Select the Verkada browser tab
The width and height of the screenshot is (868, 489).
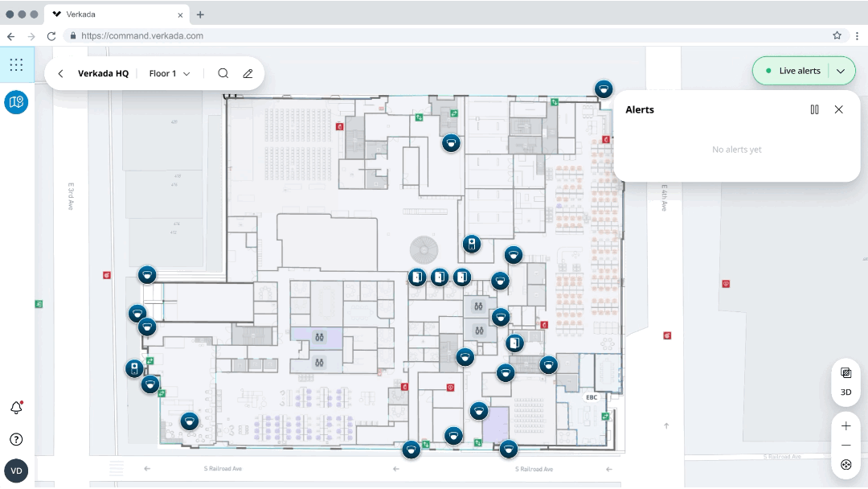pyautogui.click(x=118, y=14)
